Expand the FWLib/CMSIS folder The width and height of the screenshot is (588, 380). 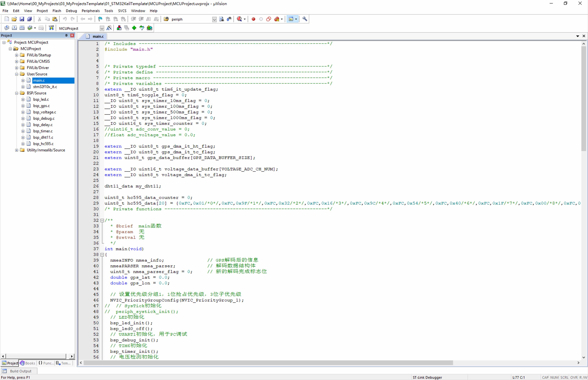tap(16, 61)
